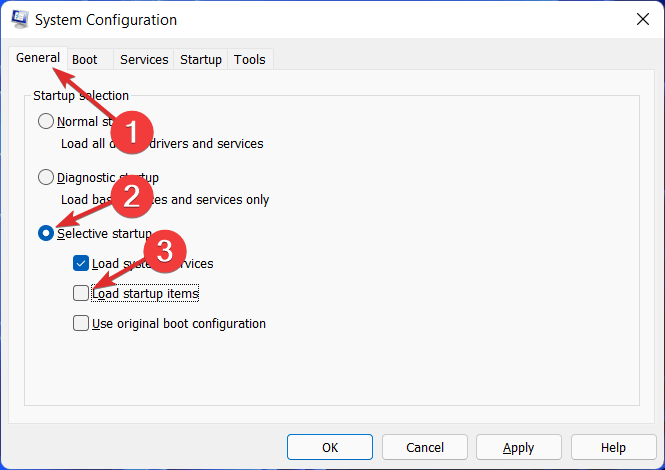The height and width of the screenshot is (470, 665).
Task: Enable the Load startup items checkbox
Action: (81, 294)
